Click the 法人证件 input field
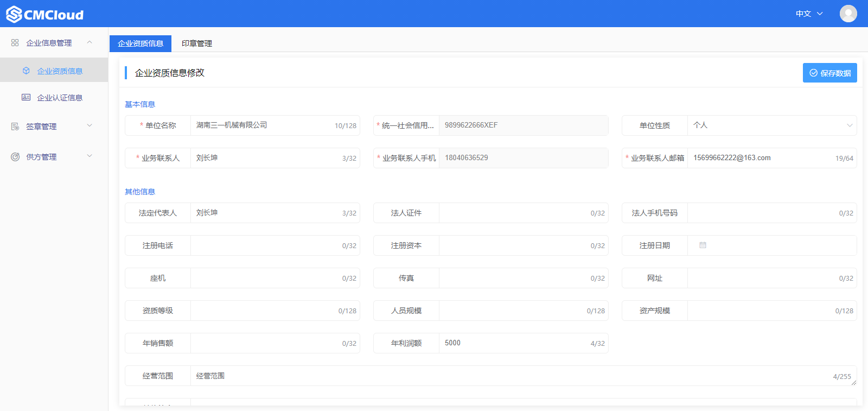 pos(524,213)
